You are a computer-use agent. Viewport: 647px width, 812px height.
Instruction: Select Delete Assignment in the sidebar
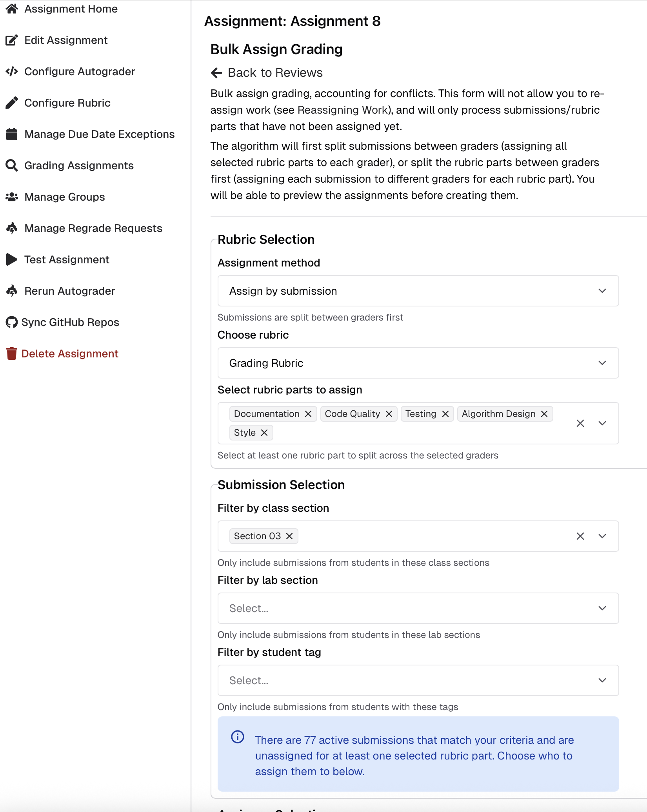coord(70,353)
